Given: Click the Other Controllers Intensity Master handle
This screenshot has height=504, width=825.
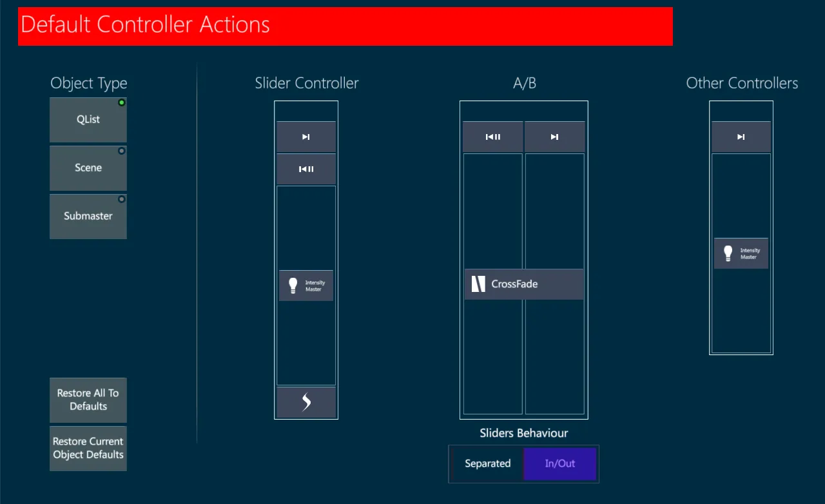Looking at the screenshot, I should (x=741, y=253).
